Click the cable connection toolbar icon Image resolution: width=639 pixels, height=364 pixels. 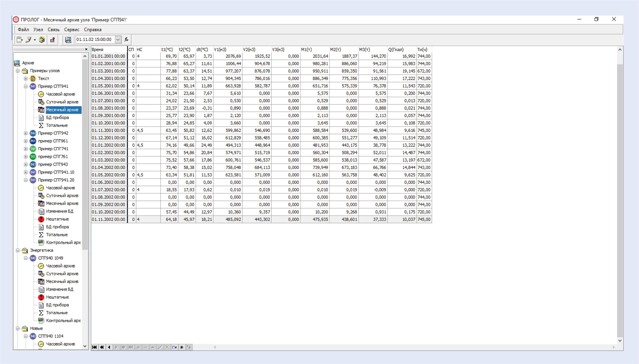pyautogui.click(x=28, y=40)
